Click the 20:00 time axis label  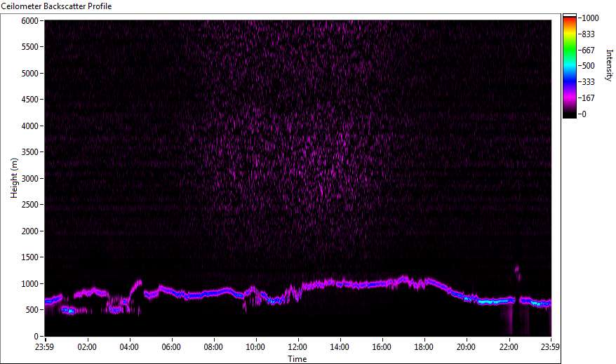pos(466,347)
